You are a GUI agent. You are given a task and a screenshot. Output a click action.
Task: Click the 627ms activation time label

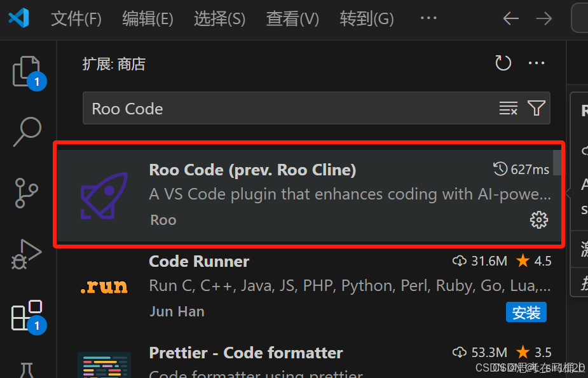coord(521,170)
